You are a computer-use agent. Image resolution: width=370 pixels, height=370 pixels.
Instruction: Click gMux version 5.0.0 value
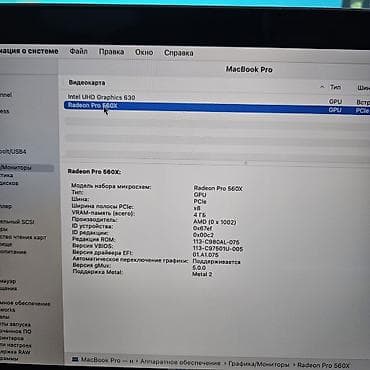pos(199,268)
